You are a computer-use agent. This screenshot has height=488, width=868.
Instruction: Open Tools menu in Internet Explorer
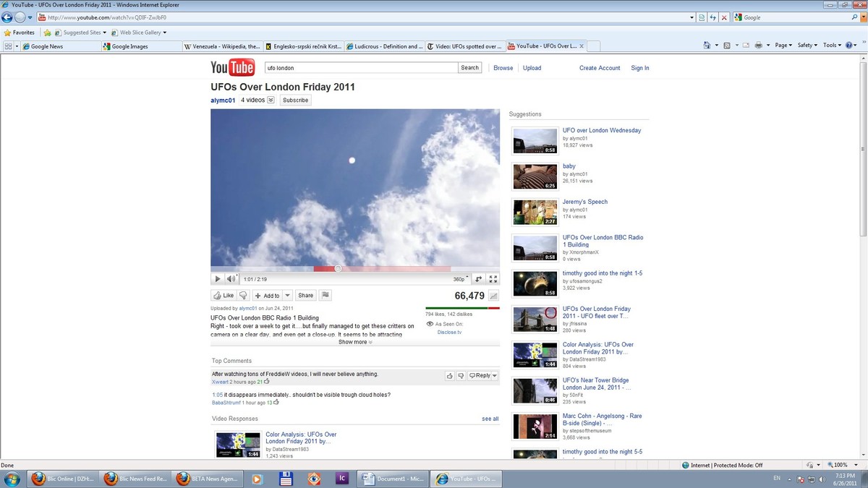pos(832,44)
